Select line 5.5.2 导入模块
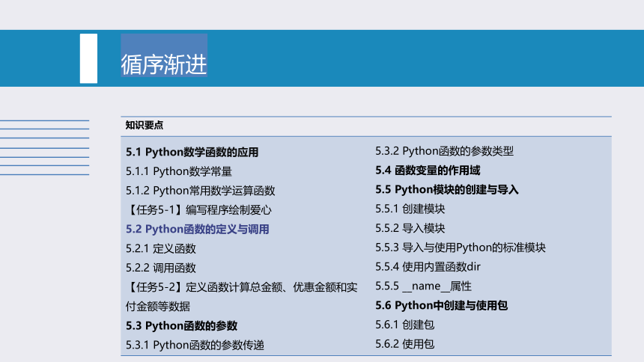 410,228
